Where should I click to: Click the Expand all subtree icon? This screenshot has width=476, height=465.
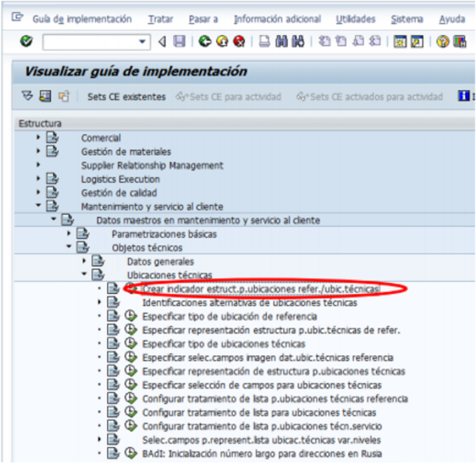27,96
